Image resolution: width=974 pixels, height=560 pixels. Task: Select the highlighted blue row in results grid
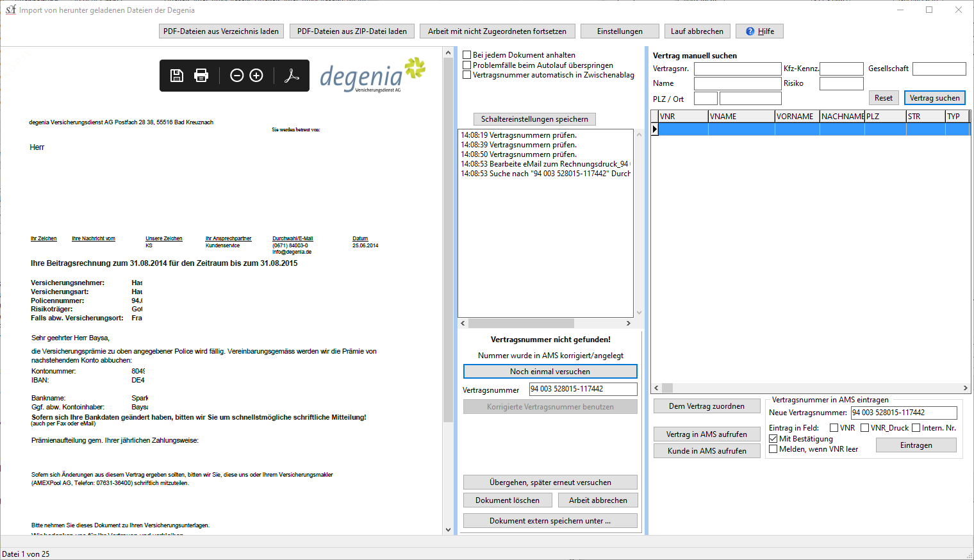point(814,129)
